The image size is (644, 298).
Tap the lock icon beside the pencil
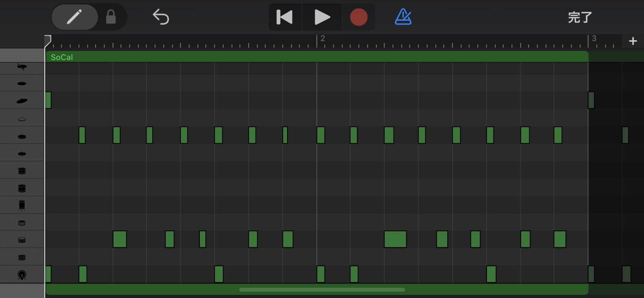point(111,17)
